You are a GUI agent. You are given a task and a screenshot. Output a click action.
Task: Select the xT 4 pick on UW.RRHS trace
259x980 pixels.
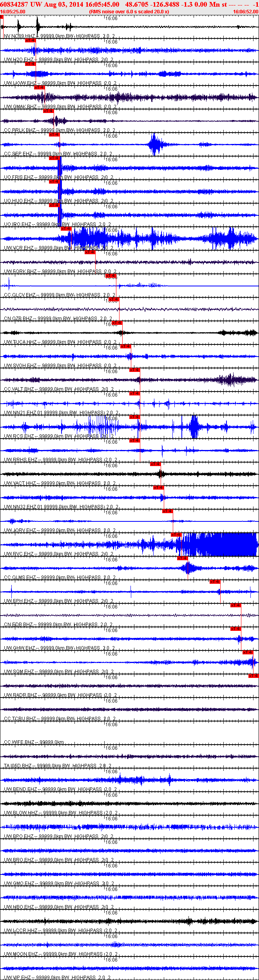[x=134, y=441]
